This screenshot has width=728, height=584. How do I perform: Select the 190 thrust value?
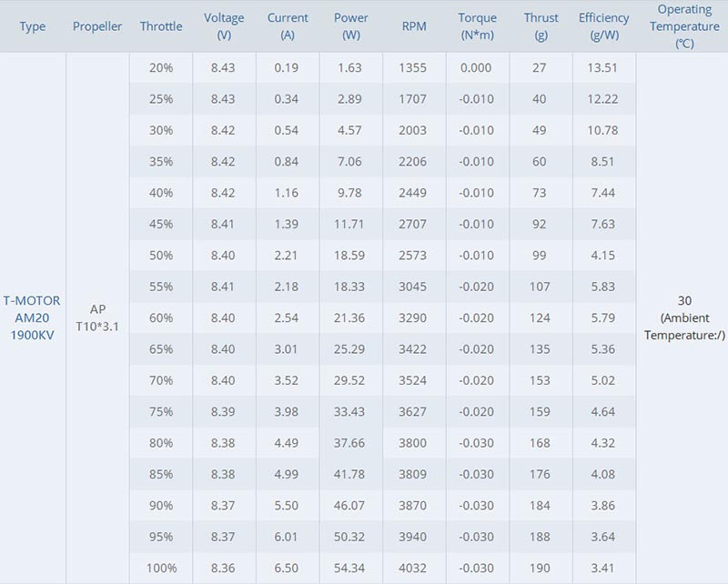tap(540, 568)
